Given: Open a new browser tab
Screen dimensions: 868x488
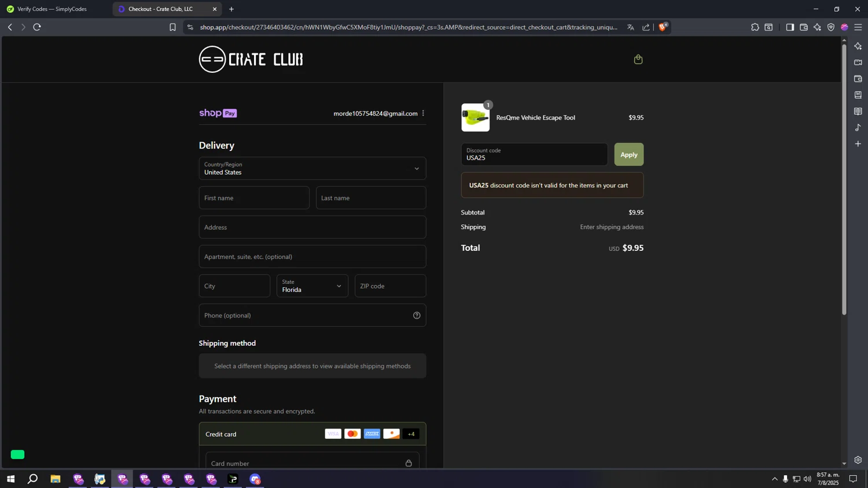Looking at the screenshot, I should point(231,9).
